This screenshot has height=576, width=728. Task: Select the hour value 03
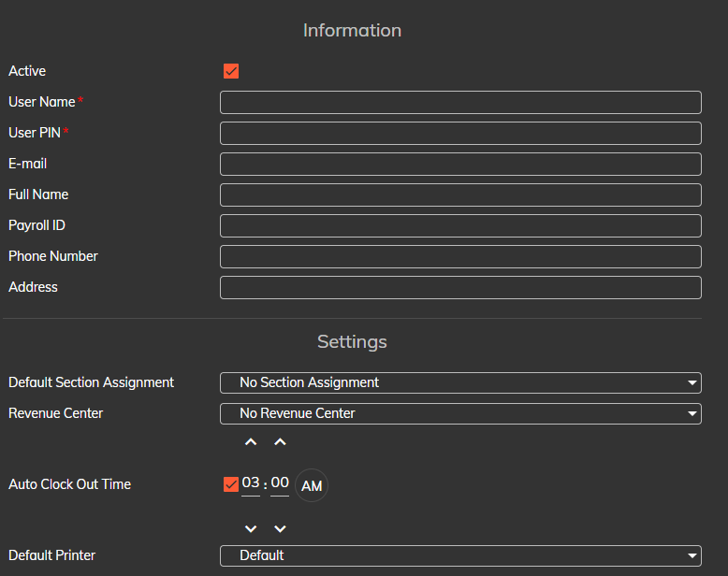pyautogui.click(x=251, y=483)
